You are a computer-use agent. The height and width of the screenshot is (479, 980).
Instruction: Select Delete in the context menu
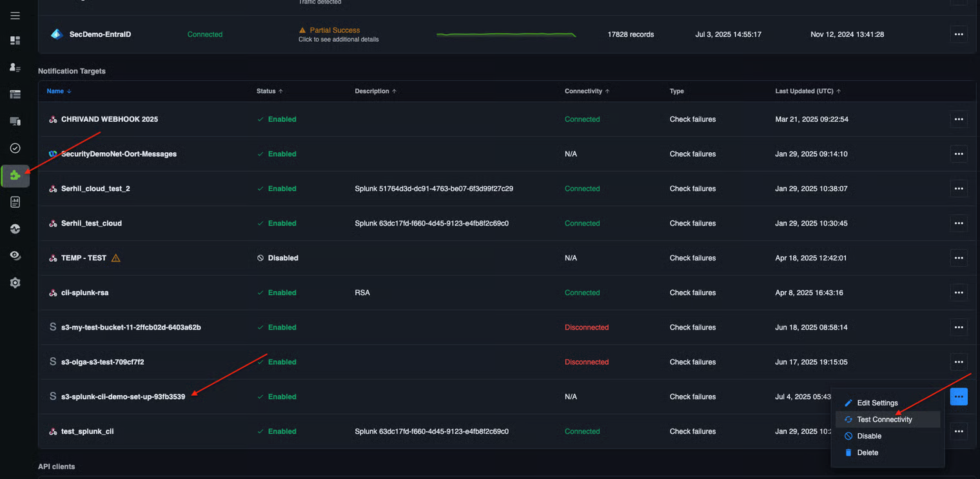[867, 453]
